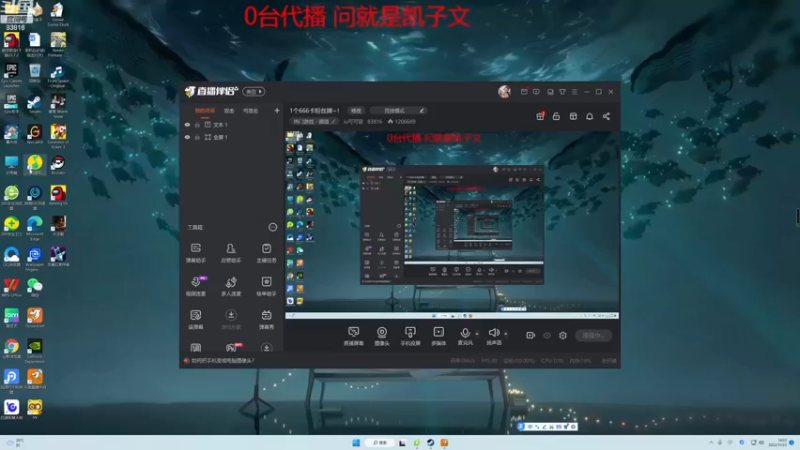Add a 直播屏幕 screen source
800x450 pixels.
353,336
